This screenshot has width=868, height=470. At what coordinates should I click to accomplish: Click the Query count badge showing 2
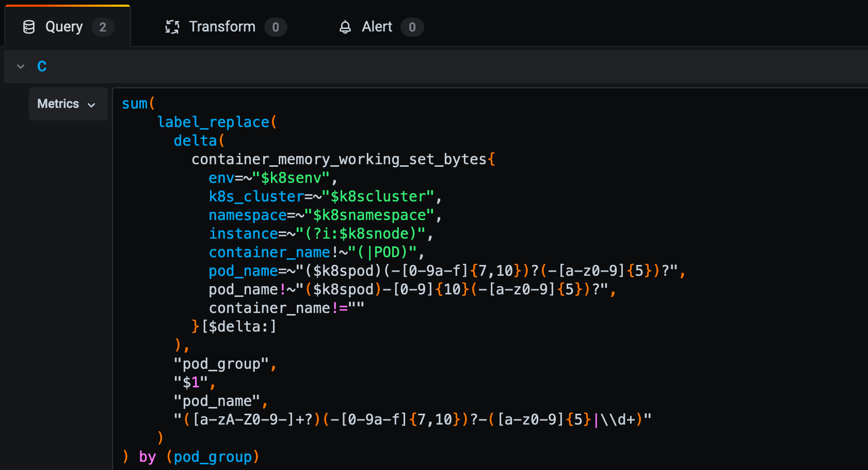click(103, 27)
